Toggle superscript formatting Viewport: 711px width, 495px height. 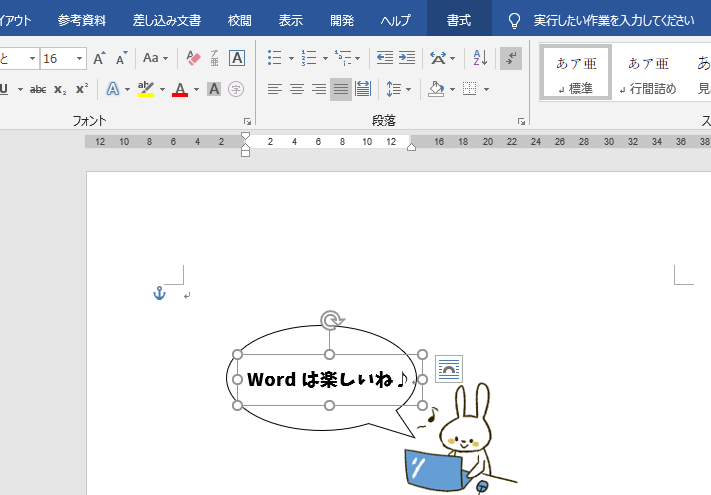click(82, 89)
